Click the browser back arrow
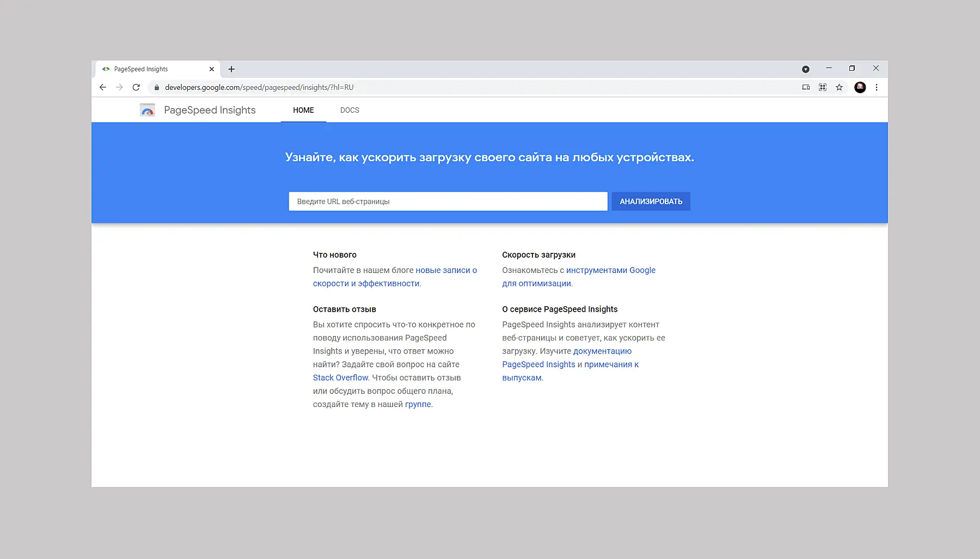Viewport: 980px width, 559px height. (x=103, y=87)
